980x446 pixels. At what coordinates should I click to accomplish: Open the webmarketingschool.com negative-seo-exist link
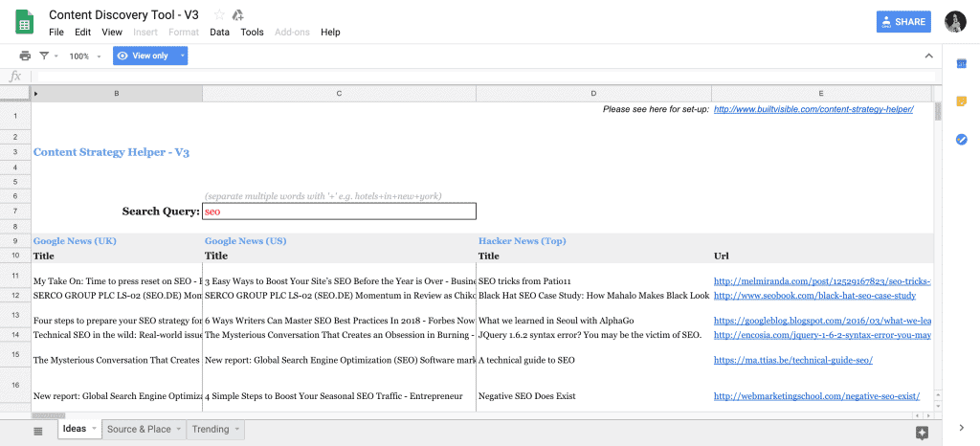point(816,396)
